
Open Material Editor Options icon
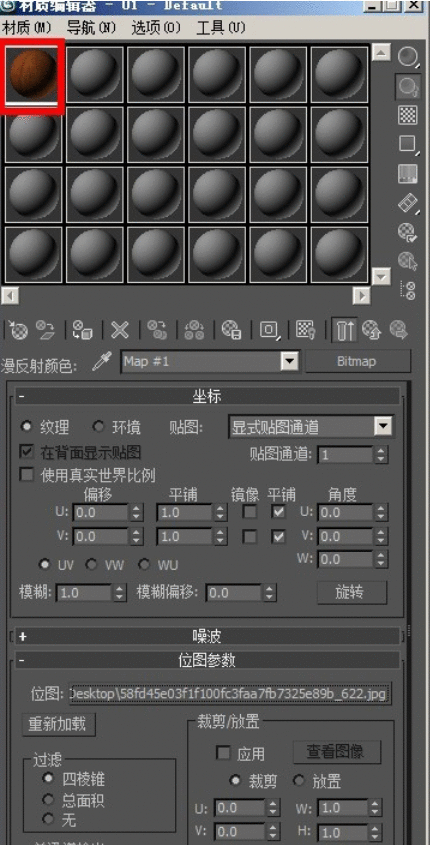click(x=410, y=232)
